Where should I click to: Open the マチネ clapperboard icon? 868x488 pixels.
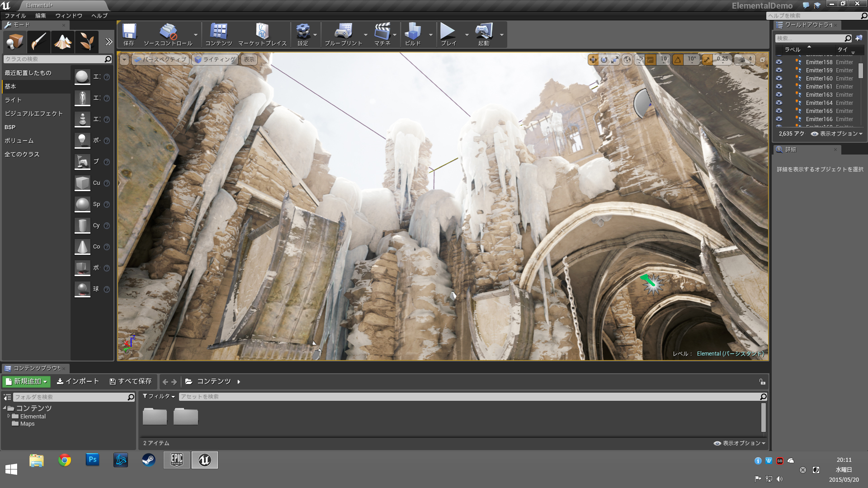coord(382,34)
